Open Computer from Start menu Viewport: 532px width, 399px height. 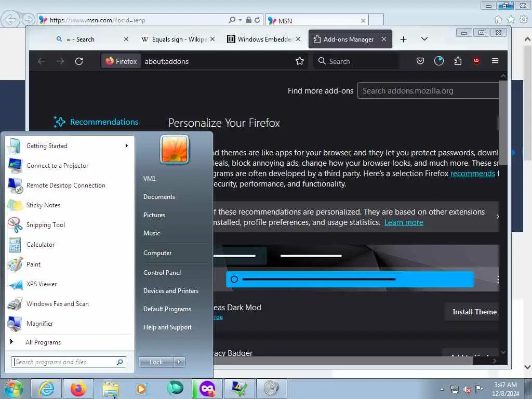pos(175,253)
